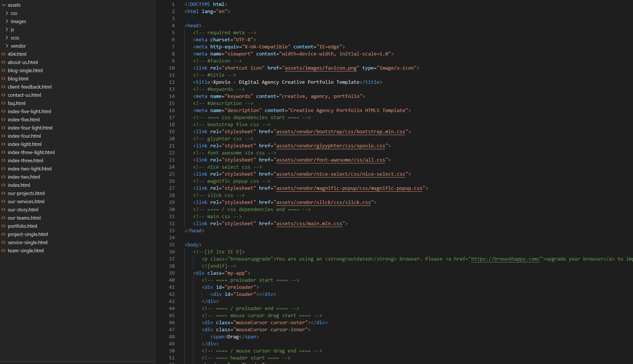This screenshot has width=633, height=364.
Task: Click the file icon beside blog.html
Action: click(4, 79)
